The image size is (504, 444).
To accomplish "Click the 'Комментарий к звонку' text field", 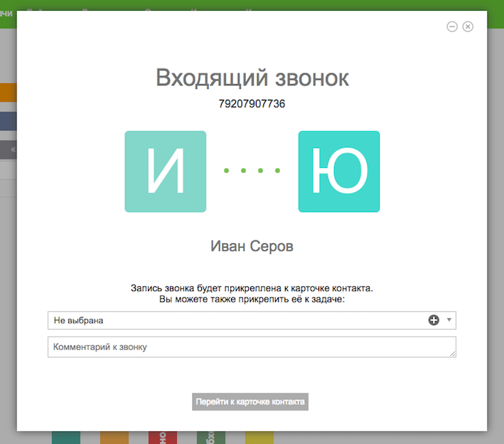I will click(x=249, y=347).
